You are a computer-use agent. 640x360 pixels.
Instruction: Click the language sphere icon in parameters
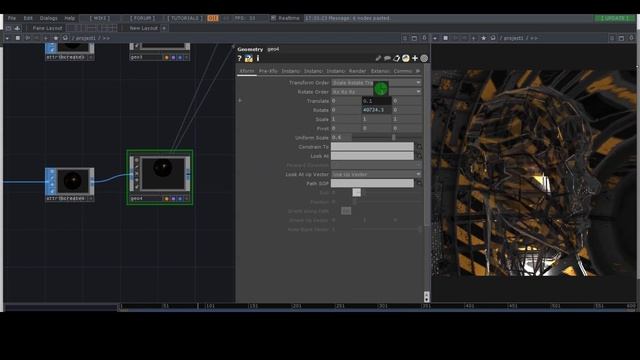pyautogui.click(x=406, y=58)
